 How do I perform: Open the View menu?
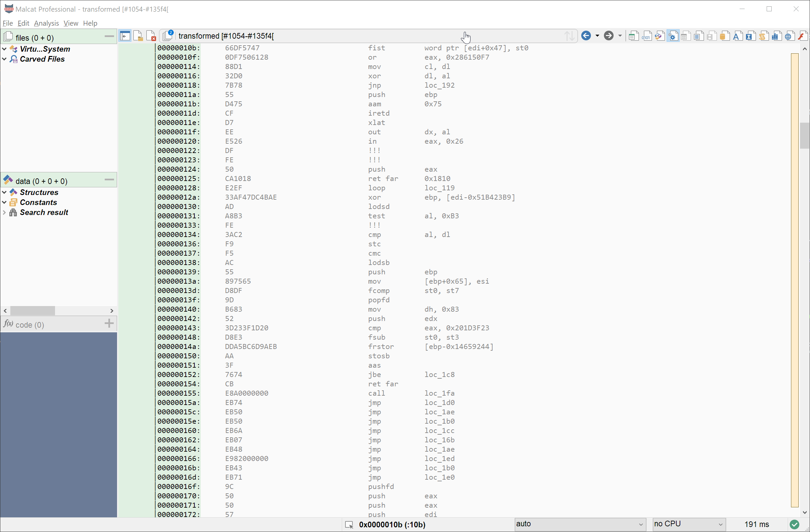[x=71, y=23]
